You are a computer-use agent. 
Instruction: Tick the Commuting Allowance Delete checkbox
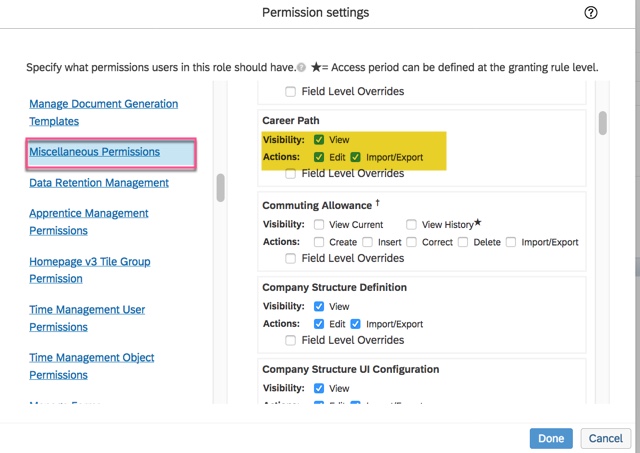463,242
